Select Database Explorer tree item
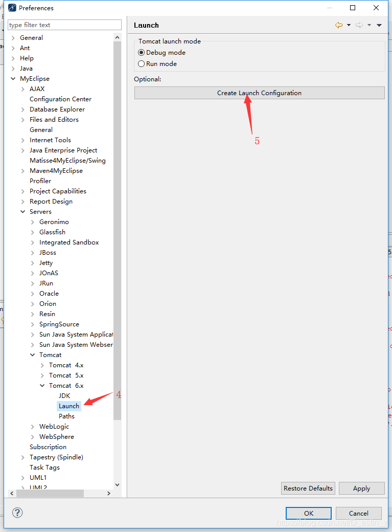 (57, 109)
